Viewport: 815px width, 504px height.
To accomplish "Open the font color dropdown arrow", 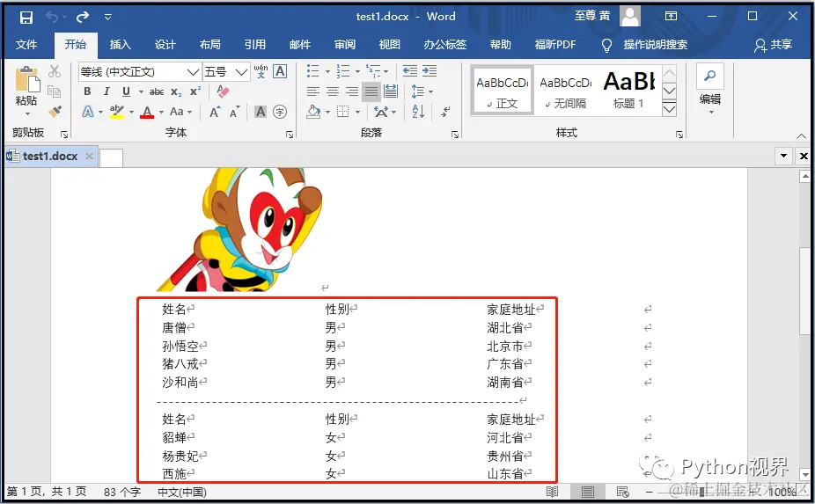I will point(161,113).
